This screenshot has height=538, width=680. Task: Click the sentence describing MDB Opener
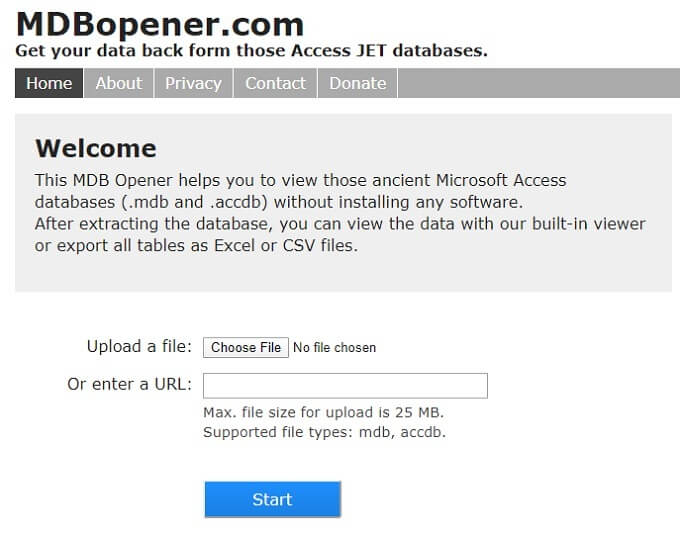pos(300,191)
